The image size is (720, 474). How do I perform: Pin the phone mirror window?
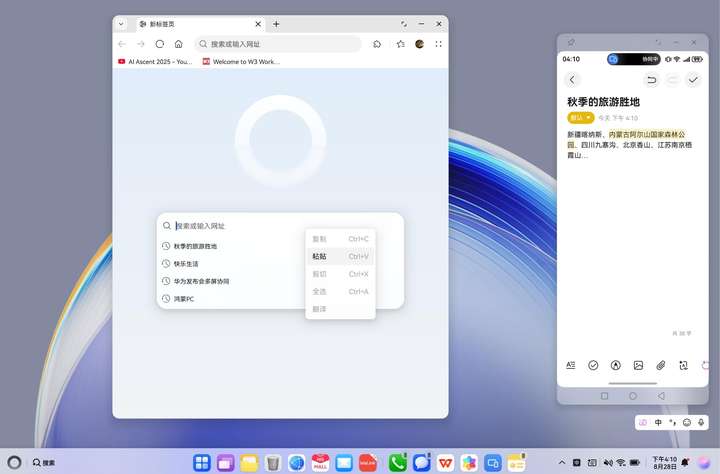[x=571, y=42]
